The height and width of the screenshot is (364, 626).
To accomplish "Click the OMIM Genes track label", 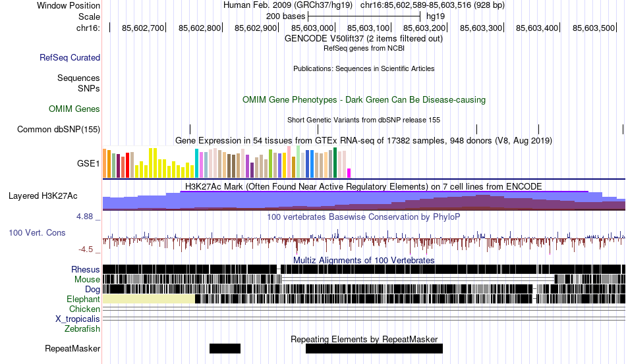I will (74, 109).
